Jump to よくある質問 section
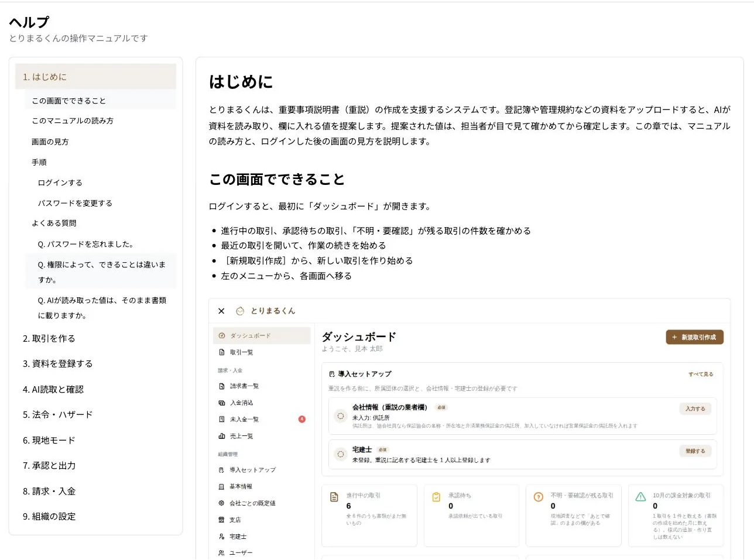754x560 pixels. [x=100, y=223]
